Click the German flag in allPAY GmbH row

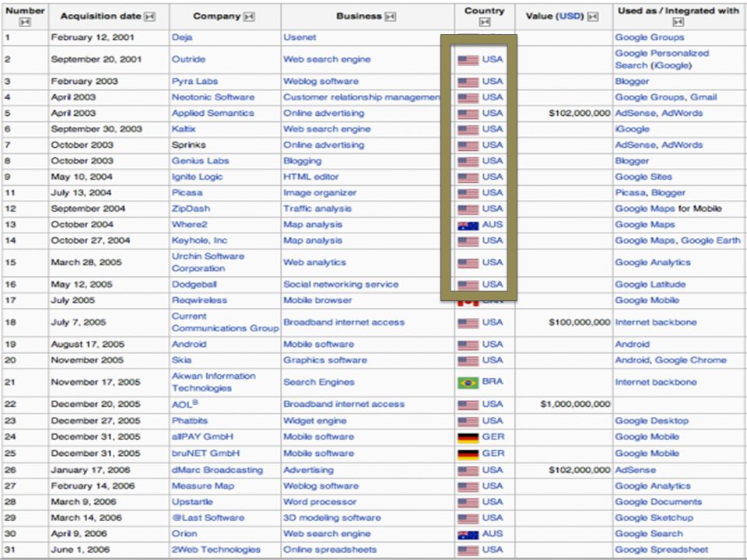tap(468, 438)
